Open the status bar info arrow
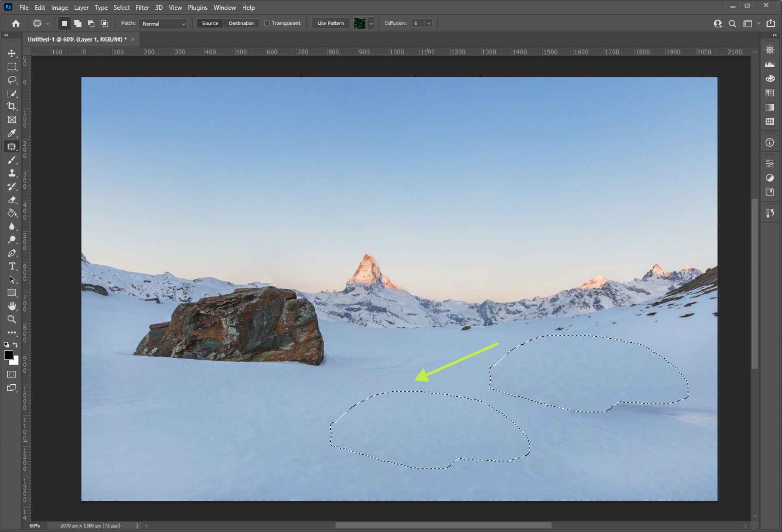782x532 pixels. pyautogui.click(x=137, y=525)
